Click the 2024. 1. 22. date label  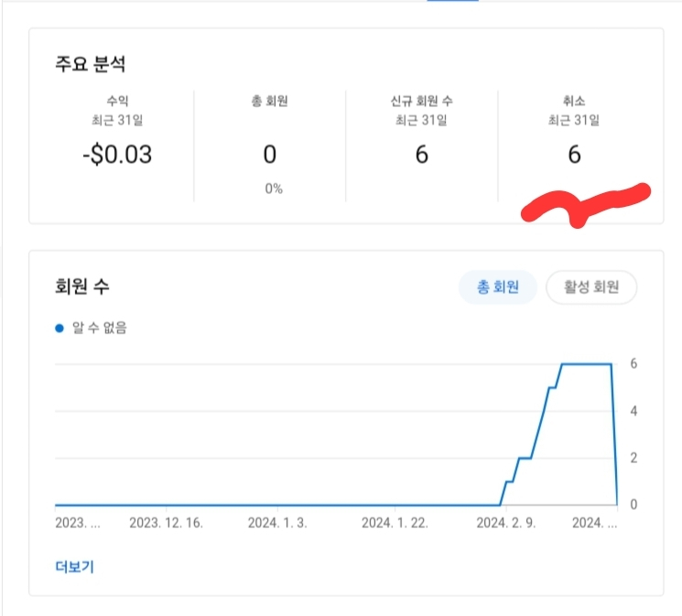395,523
